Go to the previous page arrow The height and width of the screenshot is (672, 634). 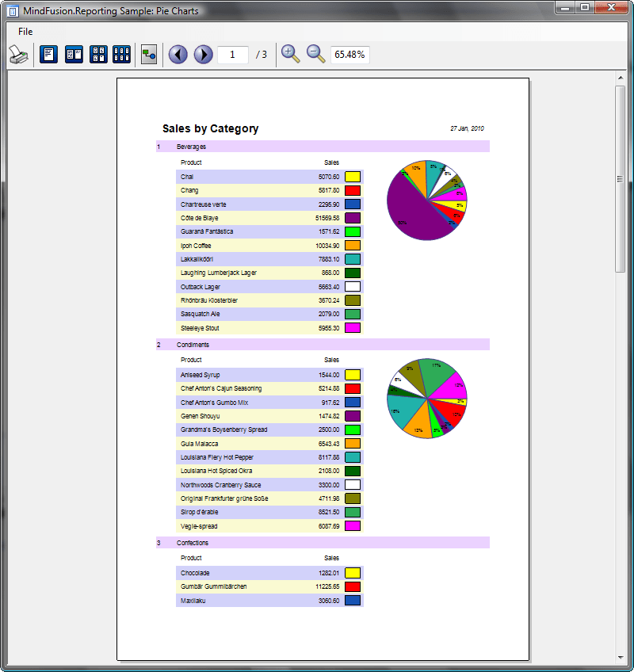click(178, 54)
